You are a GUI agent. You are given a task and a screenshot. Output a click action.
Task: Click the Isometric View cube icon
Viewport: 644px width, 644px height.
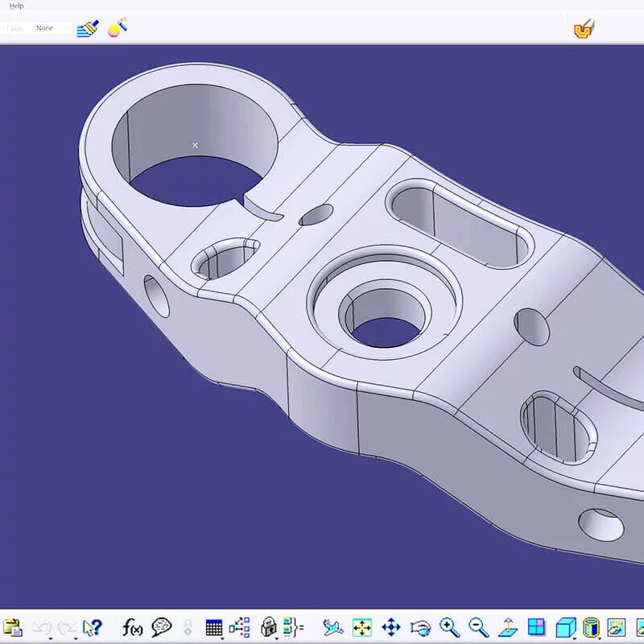(x=566, y=628)
